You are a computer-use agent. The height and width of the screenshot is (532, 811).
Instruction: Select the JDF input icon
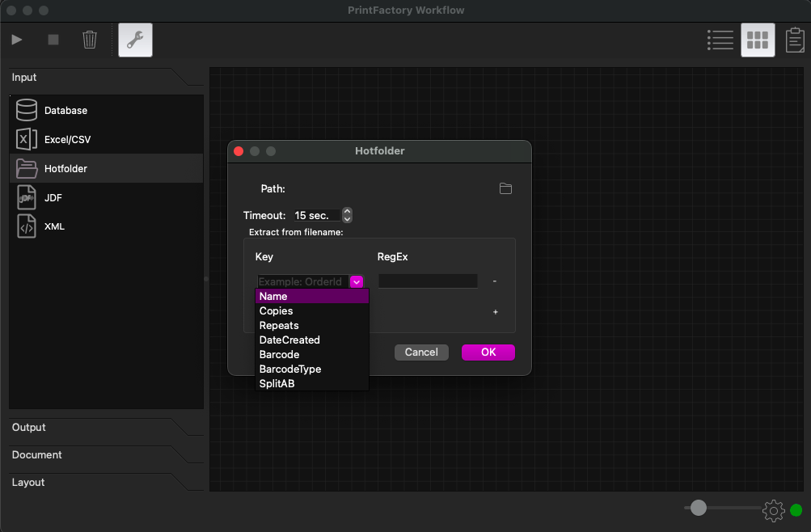tap(27, 197)
